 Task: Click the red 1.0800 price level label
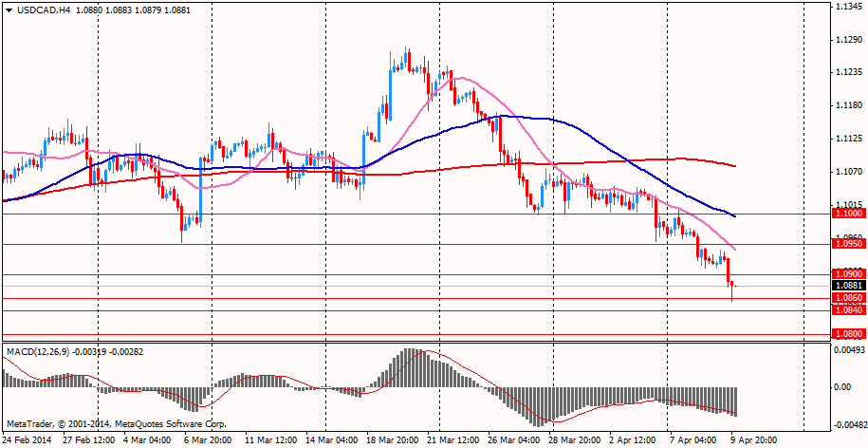coord(847,334)
